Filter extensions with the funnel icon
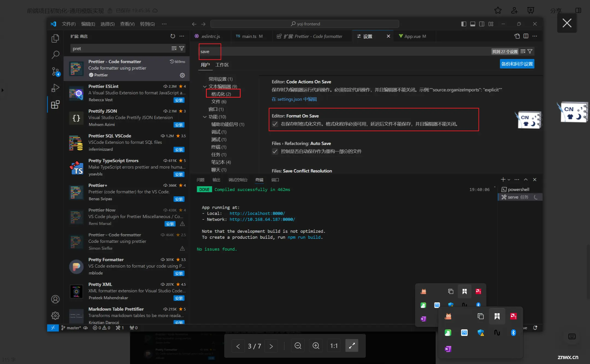 182,48
